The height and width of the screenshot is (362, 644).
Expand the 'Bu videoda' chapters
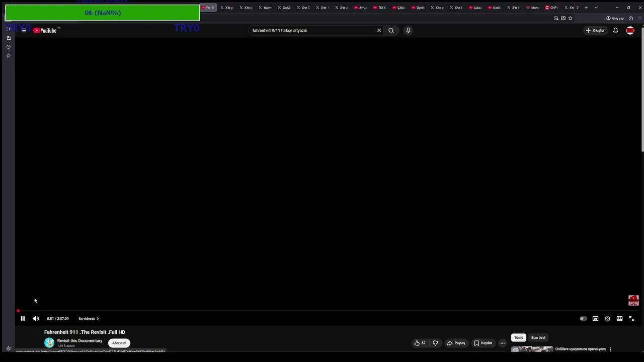click(89, 318)
